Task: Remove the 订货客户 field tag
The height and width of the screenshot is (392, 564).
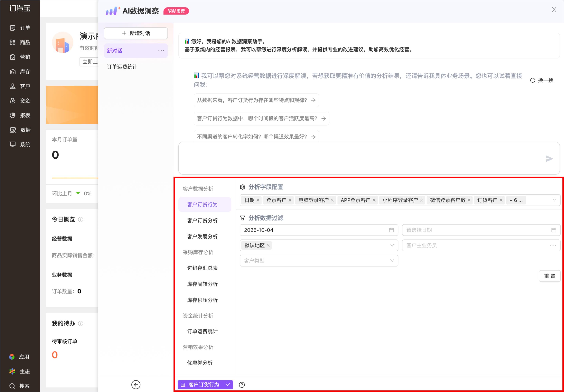Action: (501, 200)
